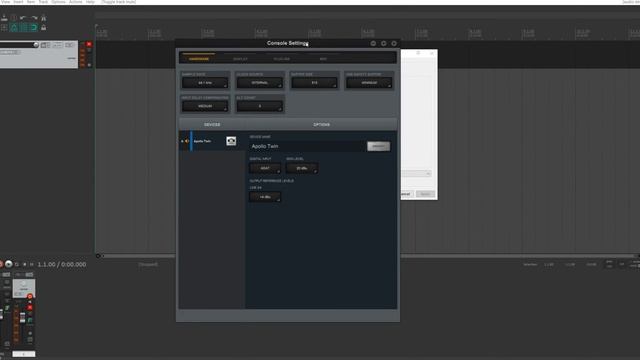Switch to the Hardware tab in Console Settings
The height and width of the screenshot is (360, 640).
pos(199,59)
